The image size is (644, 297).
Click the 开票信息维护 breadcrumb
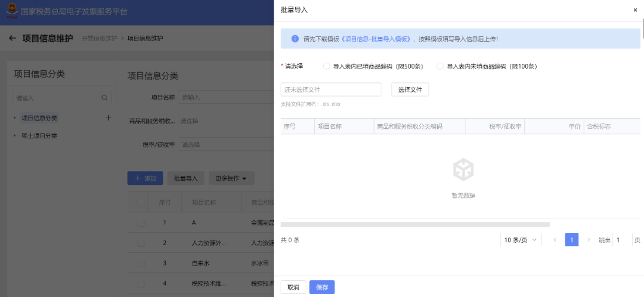(100, 38)
